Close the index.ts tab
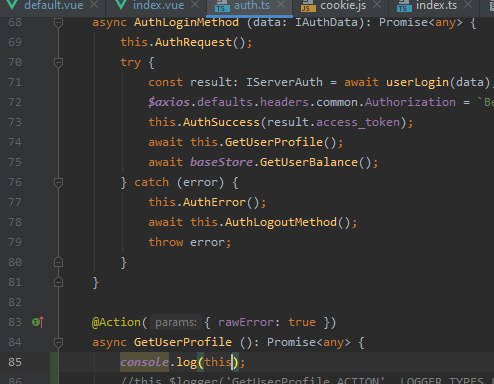This screenshot has height=384, width=494. (468, 4)
